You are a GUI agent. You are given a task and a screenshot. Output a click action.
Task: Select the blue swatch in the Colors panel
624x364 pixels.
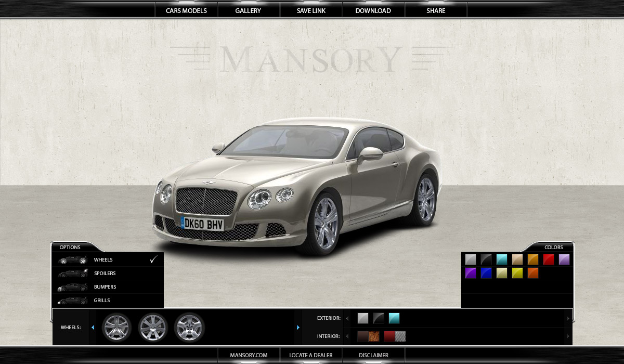pyautogui.click(x=486, y=273)
